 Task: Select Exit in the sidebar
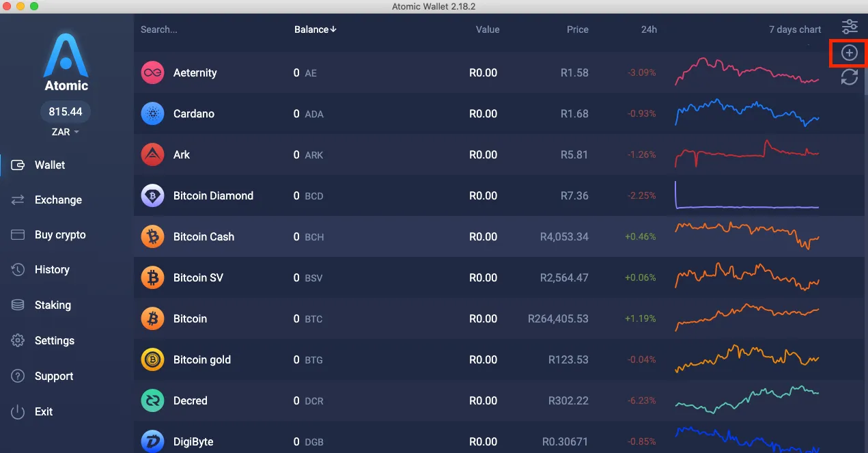point(44,411)
